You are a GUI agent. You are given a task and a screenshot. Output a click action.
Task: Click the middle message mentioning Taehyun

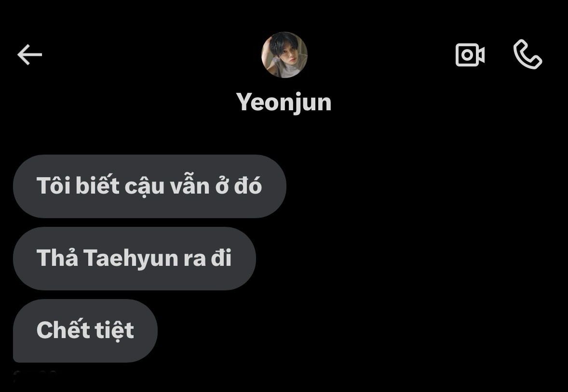[135, 259]
